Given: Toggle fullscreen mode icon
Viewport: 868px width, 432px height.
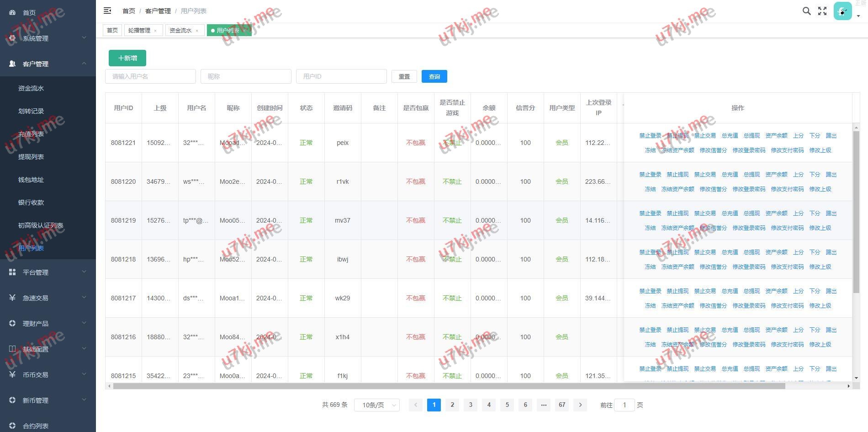Looking at the screenshot, I should [822, 11].
